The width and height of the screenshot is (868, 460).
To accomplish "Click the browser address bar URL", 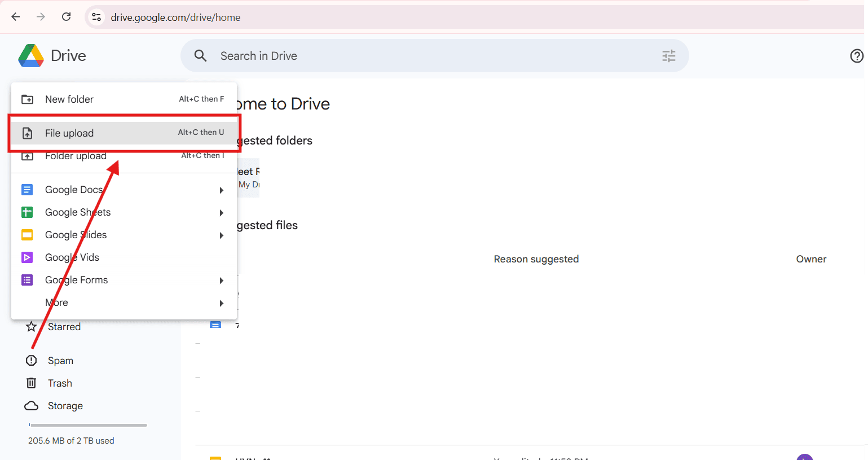I will pos(175,17).
